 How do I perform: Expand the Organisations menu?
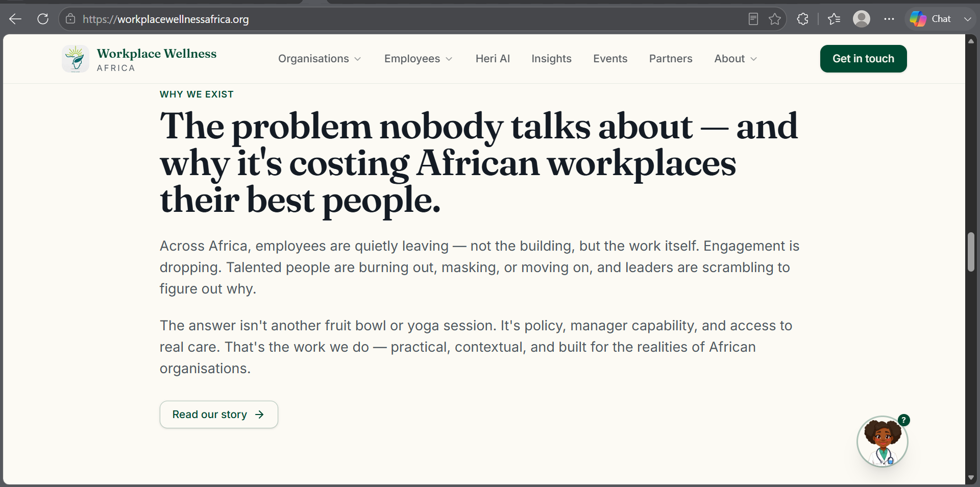point(320,59)
